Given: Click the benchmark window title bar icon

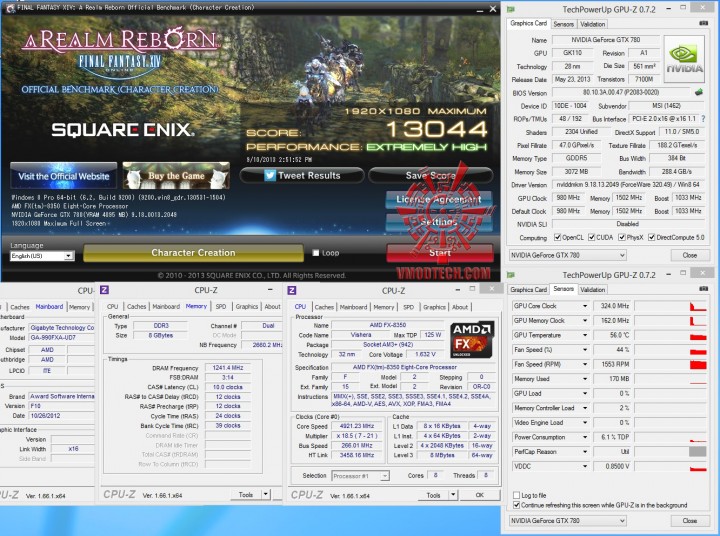Looking at the screenshot, I should tap(10, 8).
